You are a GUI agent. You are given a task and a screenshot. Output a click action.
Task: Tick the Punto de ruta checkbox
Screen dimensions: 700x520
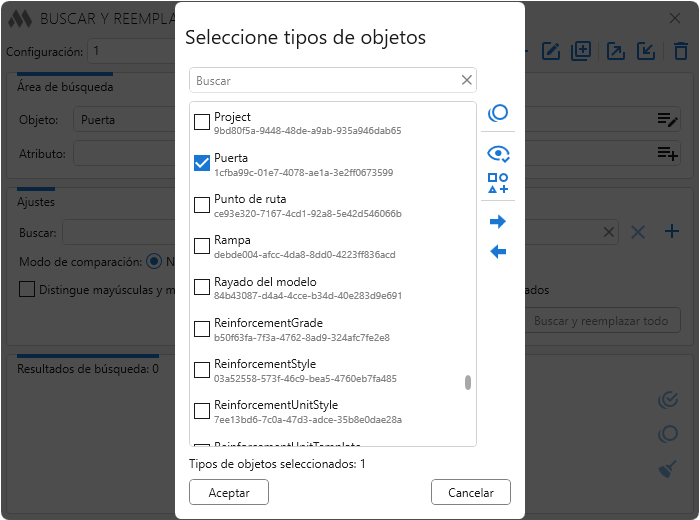point(202,205)
